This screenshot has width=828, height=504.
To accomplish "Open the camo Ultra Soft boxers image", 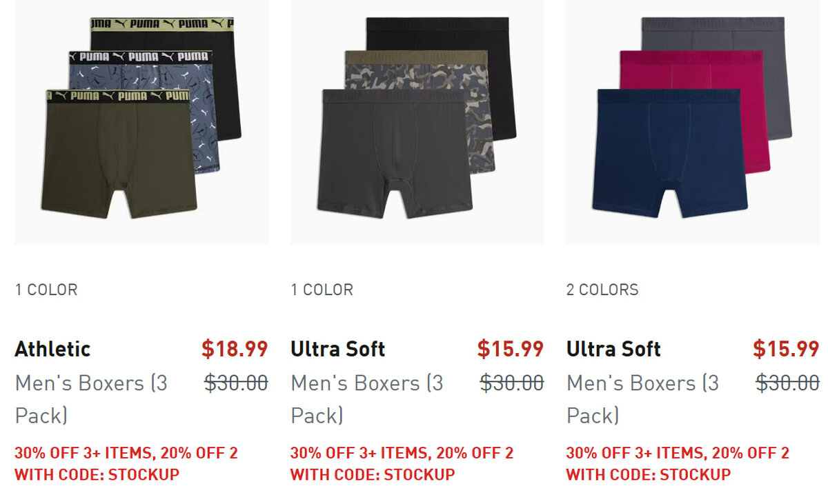I will 417,122.
